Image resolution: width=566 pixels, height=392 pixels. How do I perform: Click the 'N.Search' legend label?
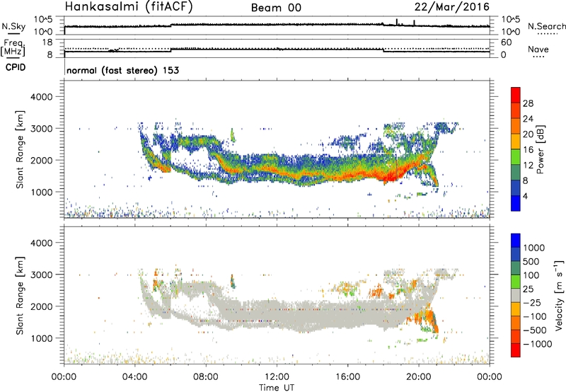(x=546, y=26)
